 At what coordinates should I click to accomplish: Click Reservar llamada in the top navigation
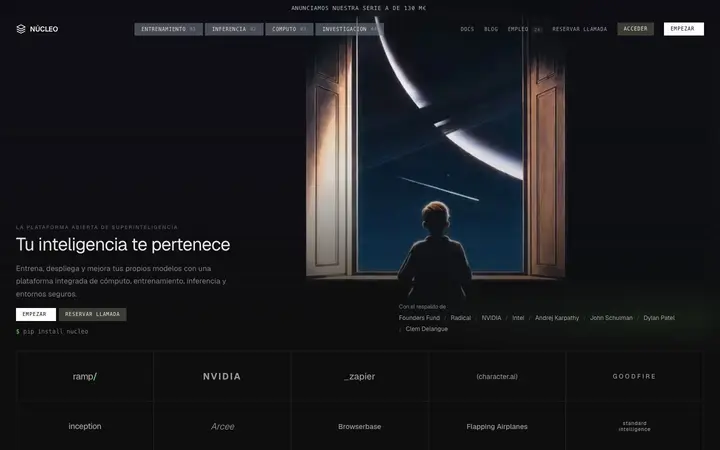(579, 29)
